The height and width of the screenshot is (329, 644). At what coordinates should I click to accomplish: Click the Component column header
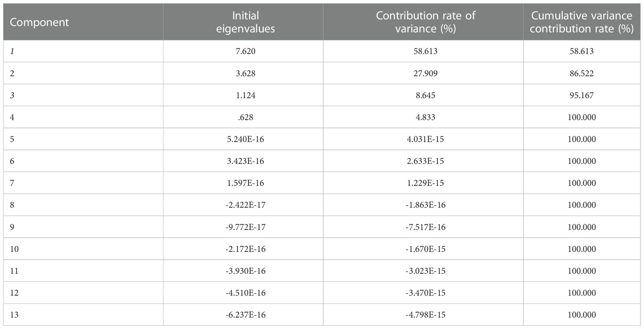click(40, 23)
